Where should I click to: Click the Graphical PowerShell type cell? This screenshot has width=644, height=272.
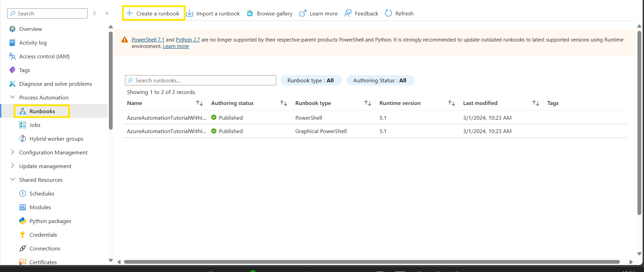(x=321, y=131)
